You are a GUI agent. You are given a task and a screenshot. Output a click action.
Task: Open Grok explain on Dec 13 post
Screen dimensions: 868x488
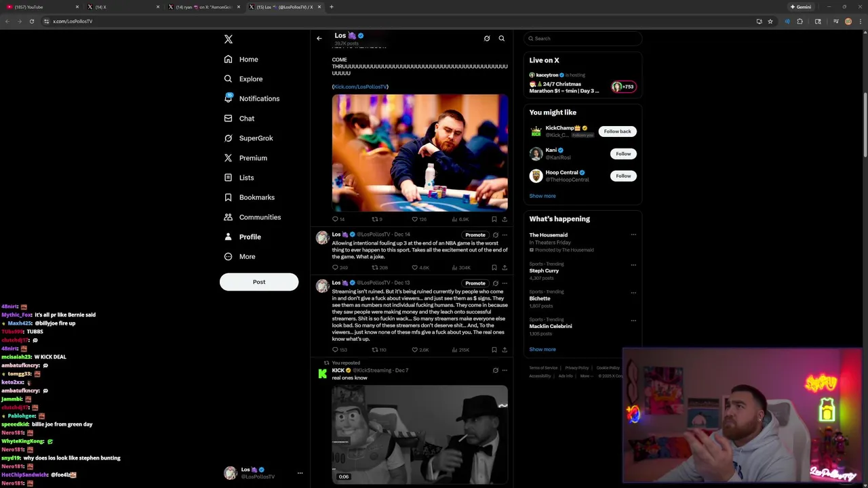(x=495, y=283)
